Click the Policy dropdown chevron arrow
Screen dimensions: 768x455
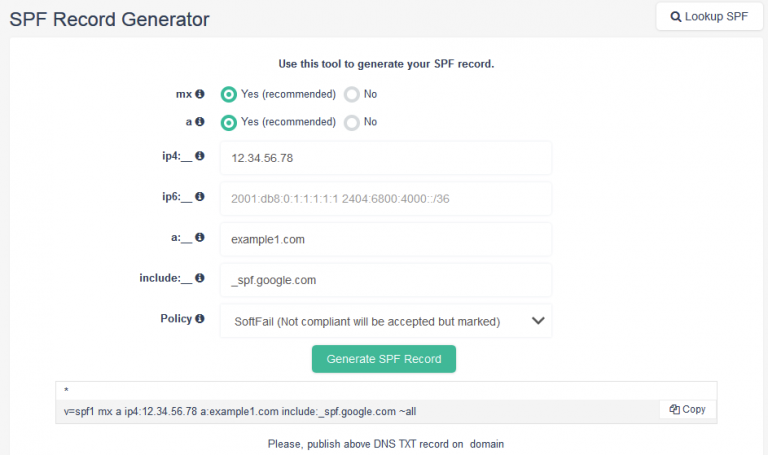[x=538, y=321]
